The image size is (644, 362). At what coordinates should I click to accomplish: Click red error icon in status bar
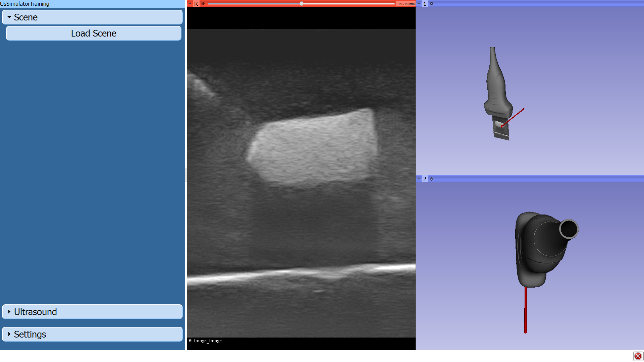tap(638, 356)
